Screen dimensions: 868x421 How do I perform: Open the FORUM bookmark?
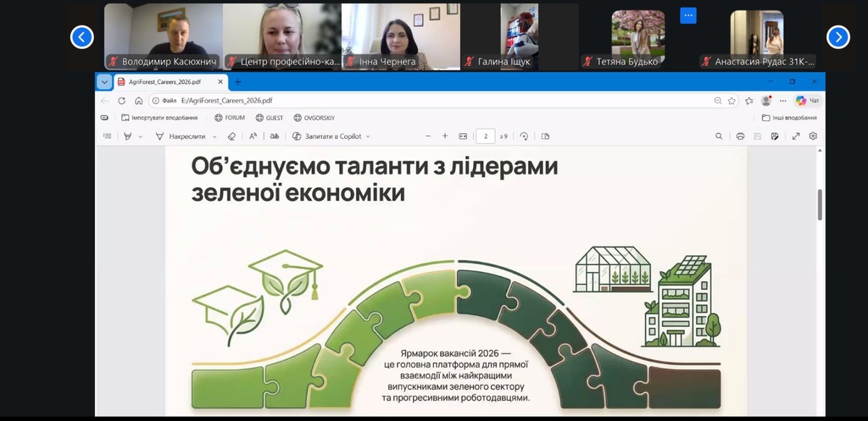229,117
